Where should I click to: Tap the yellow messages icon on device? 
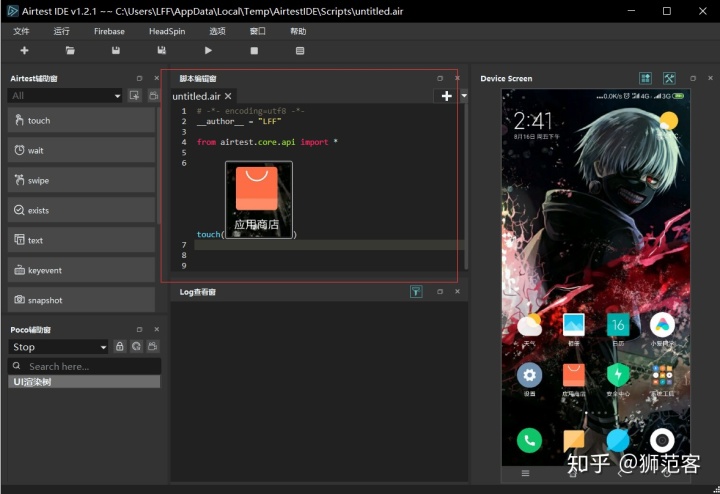click(574, 441)
